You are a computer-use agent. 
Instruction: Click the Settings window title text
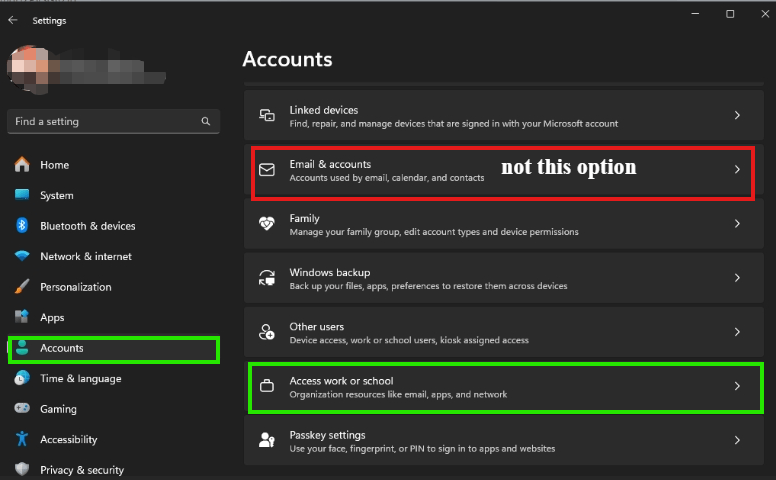click(x=49, y=20)
